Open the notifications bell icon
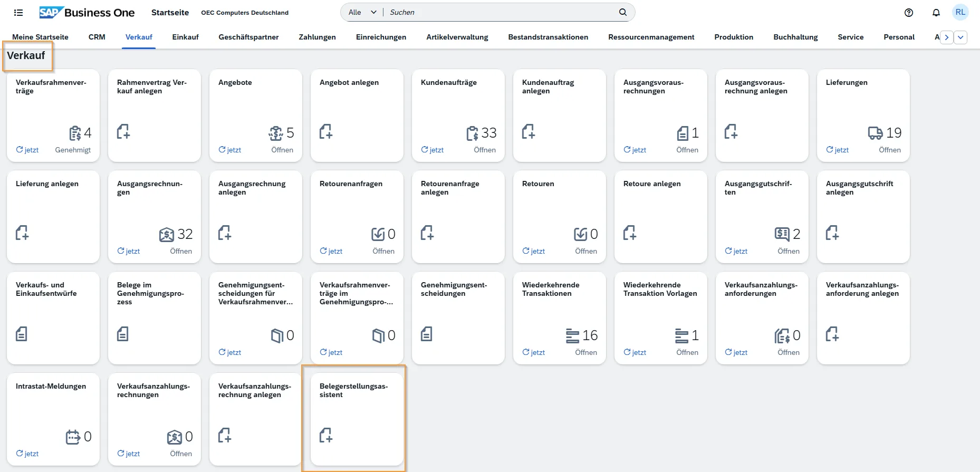The height and width of the screenshot is (472, 980). (936, 13)
